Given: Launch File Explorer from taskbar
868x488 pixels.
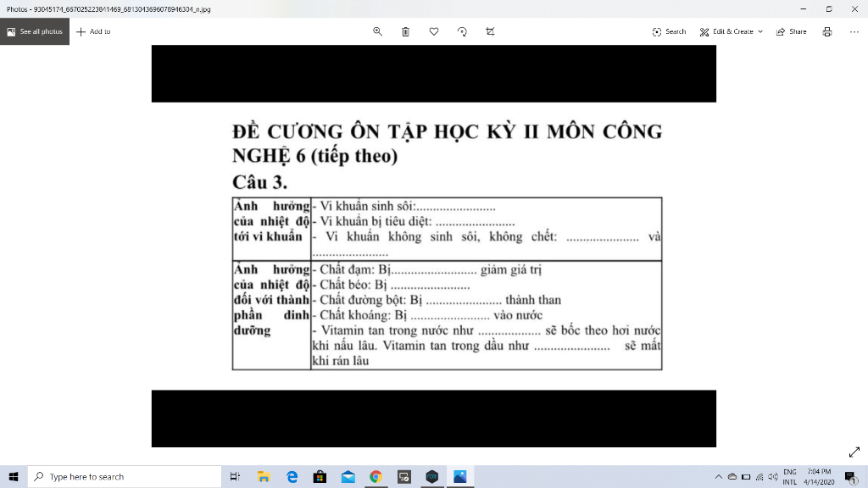Looking at the screenshot, I should (x=264, y=476).
